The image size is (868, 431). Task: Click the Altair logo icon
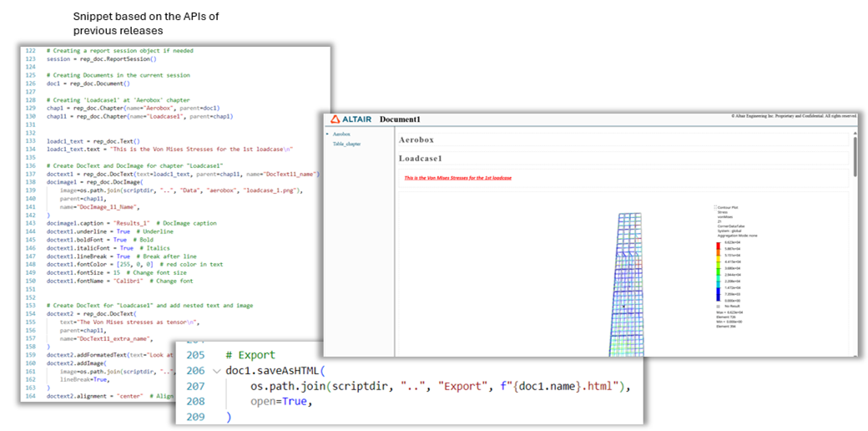click(336, 119)
